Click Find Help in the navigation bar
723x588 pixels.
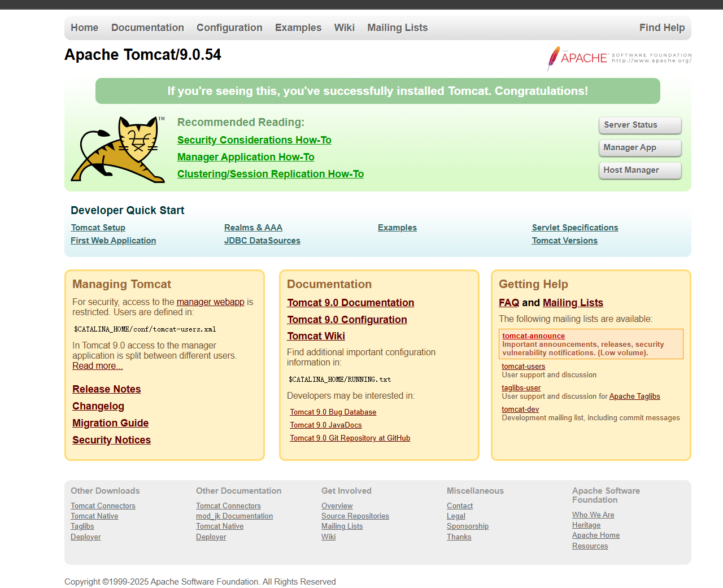662,28
